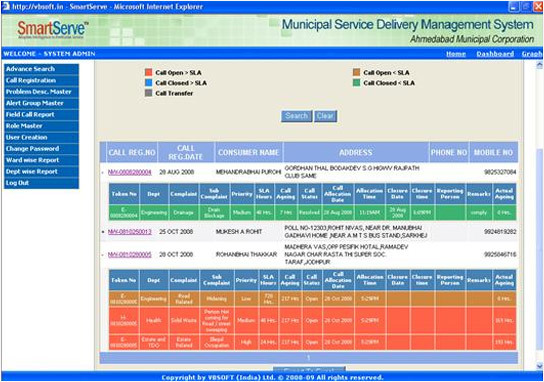The height and width of the screenshot is (382, 544).
Task: Click the red Call Open > SLA legend swatch
Action: (148, 72)
